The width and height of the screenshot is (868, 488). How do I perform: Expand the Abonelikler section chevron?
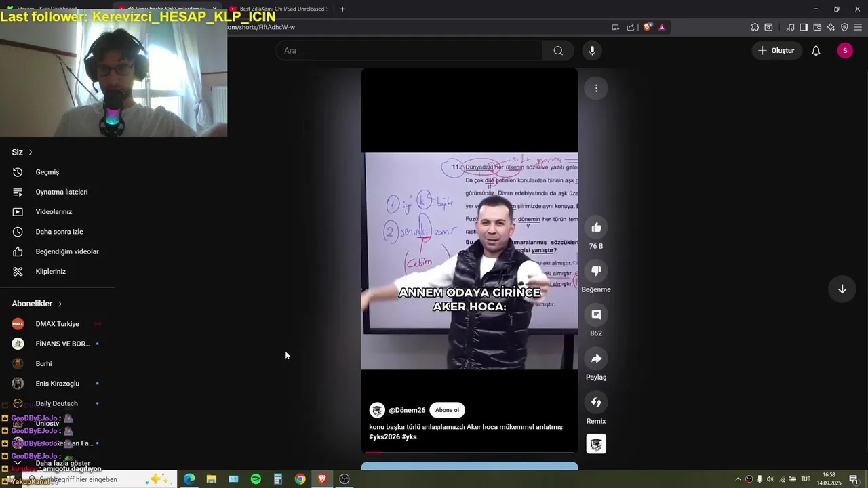click(60, 304)
